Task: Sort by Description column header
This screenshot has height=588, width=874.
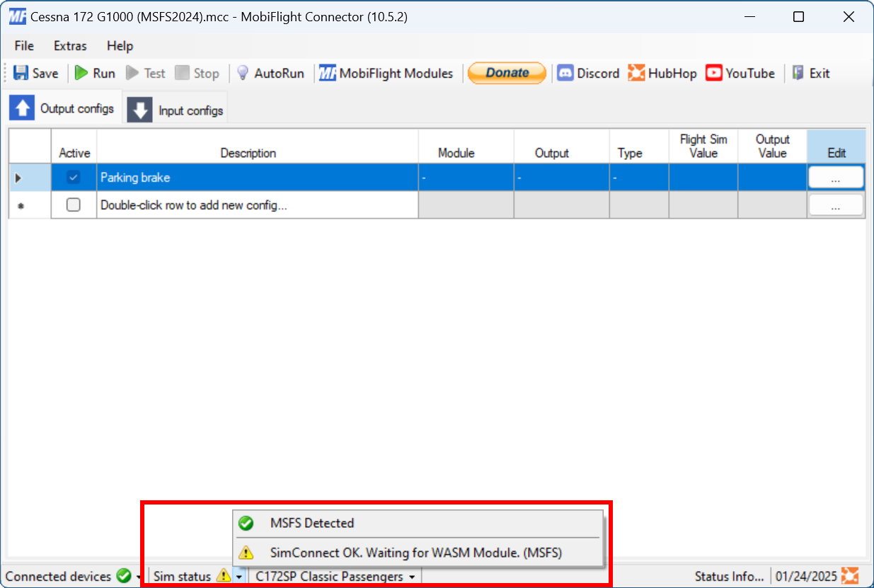Action: [x=258, y=146]
